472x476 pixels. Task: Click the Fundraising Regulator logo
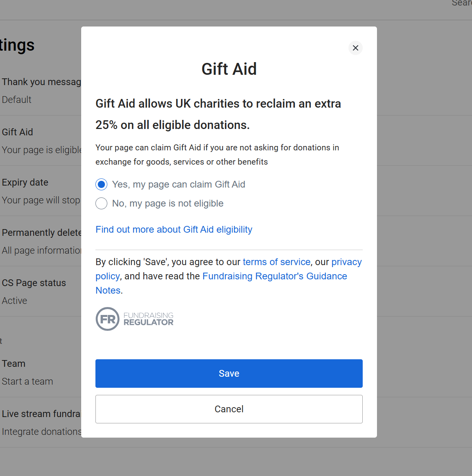(x=135, y=319)
